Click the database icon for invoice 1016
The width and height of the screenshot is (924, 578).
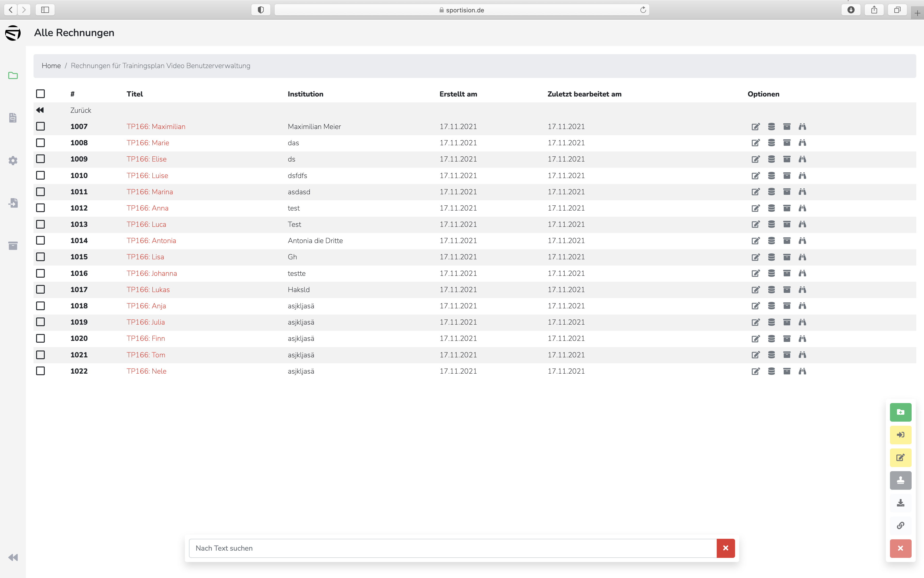coord(771,273)
